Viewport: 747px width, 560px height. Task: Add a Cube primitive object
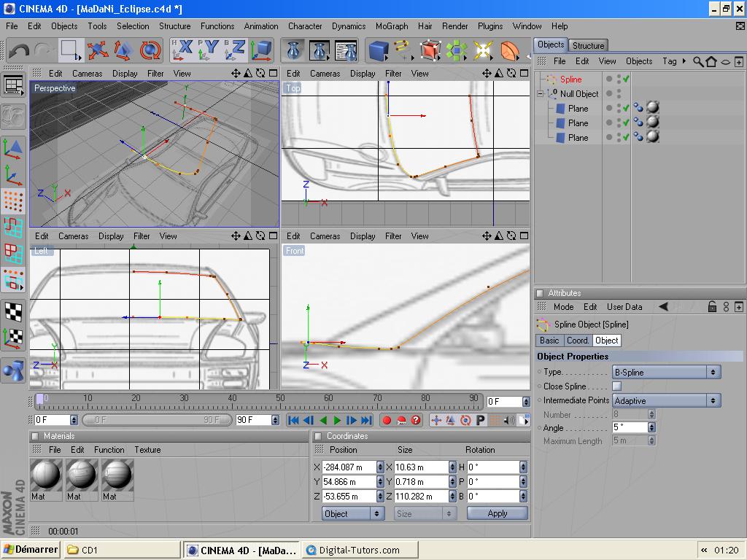(x=379, y=50)
